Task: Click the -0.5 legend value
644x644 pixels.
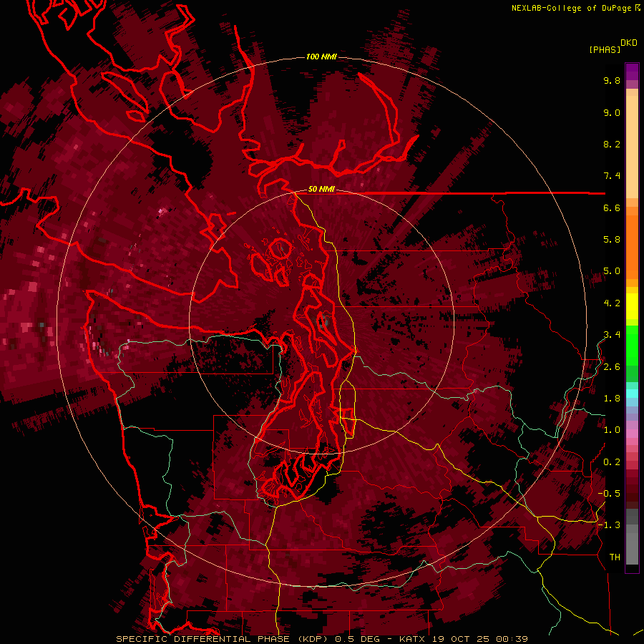Action: [609, 494]
